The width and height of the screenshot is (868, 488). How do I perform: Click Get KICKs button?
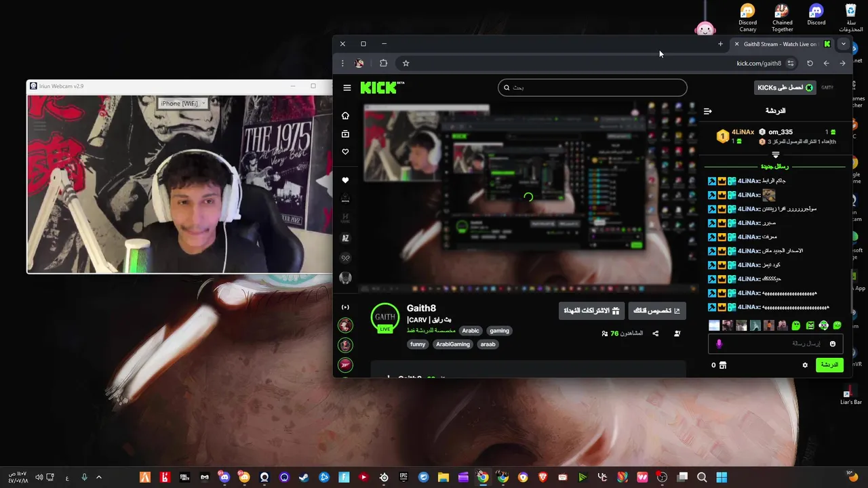click(x=785, y=87)
